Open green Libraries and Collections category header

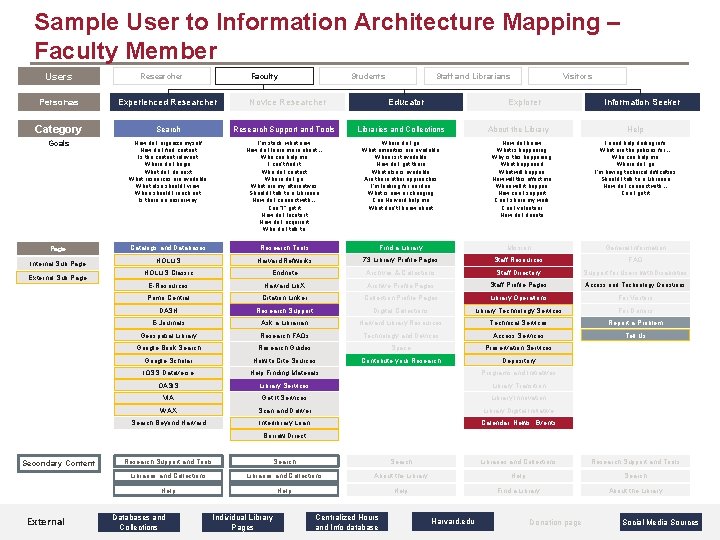[x=401, y=129]
